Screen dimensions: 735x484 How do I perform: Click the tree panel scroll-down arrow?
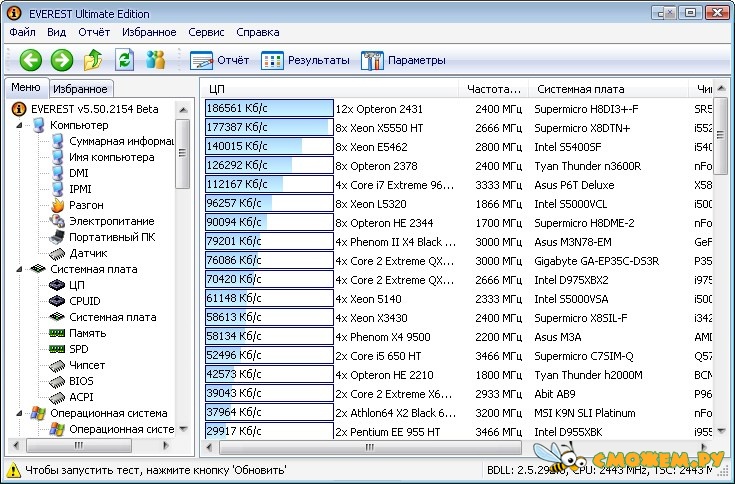pyautogui.click(x=183, y=429)
